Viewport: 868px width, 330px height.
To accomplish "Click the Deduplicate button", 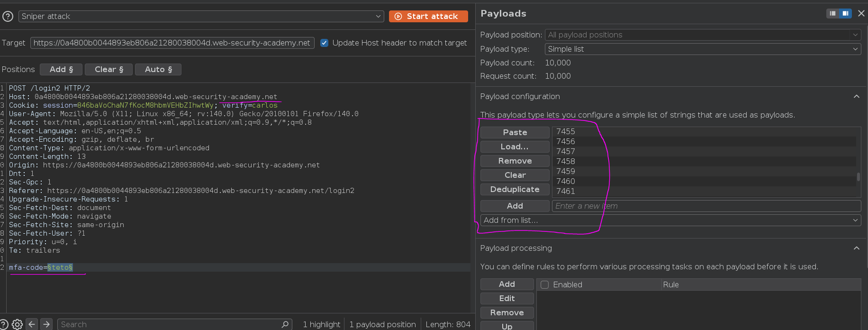I will 515,189.
